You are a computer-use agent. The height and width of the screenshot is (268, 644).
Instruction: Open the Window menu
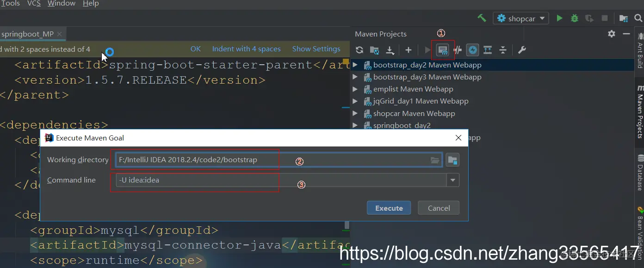point(61,3)
